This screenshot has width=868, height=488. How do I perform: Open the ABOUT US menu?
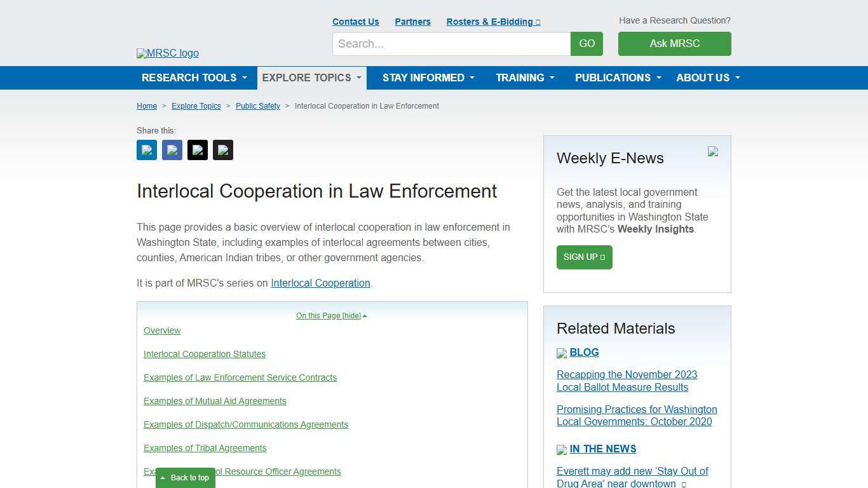click(x=707, y=78)
